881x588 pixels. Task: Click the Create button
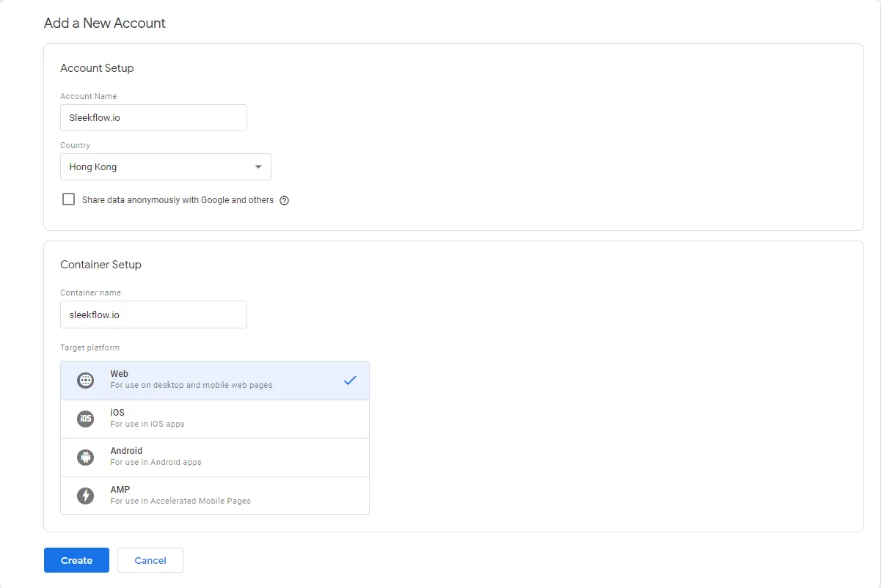[x=76, y=560]
